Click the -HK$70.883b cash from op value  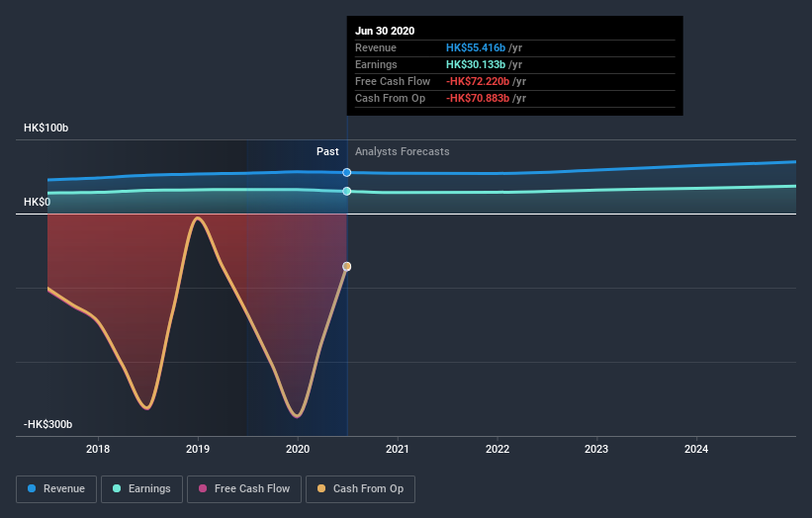[478, 98]
